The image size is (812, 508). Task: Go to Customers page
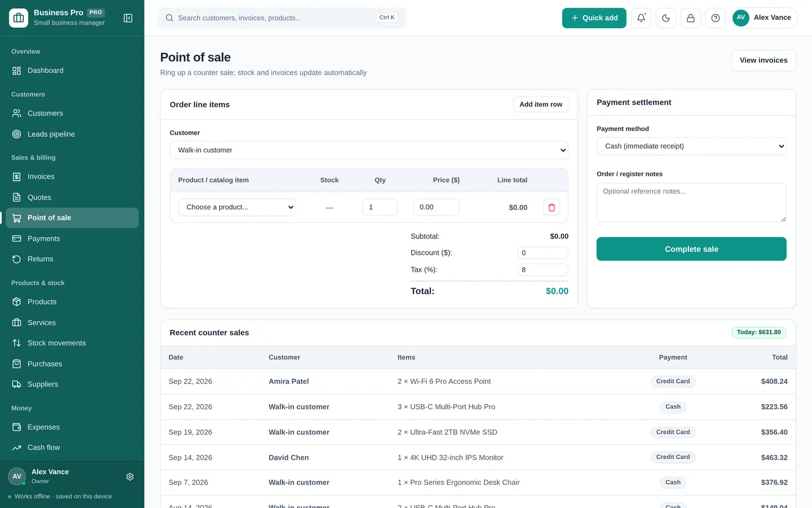pyautogui.click(x=72, y=113)
